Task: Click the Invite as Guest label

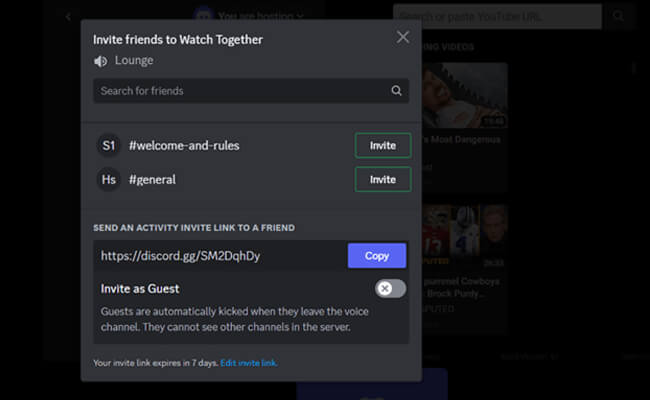Action: pos(140,289)
